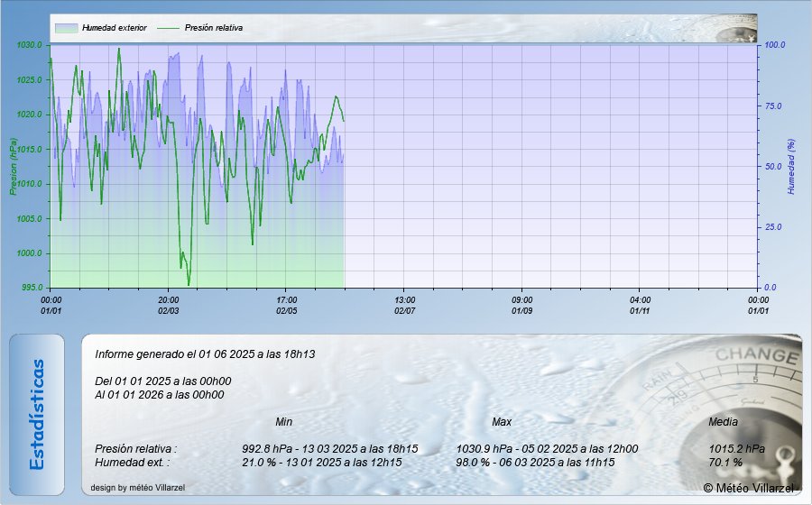Click the 25.0 humidity axis value
Viewport: 812px width, 505px height.
(x=773, y=227)
